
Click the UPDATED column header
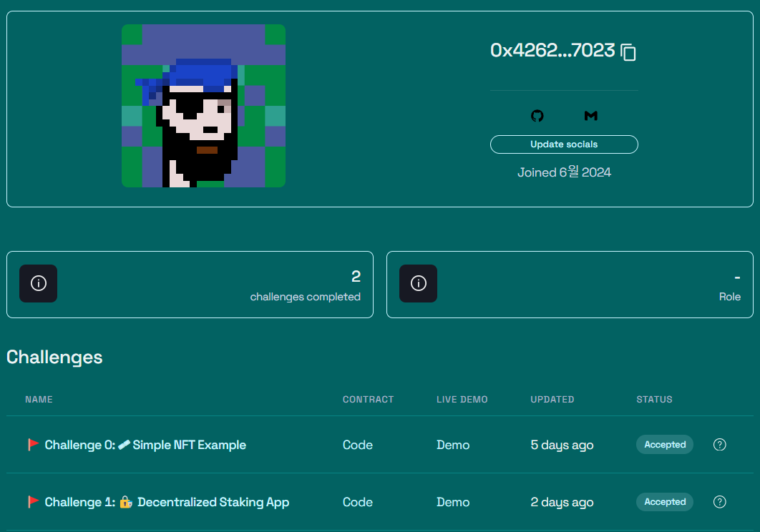point(552,399)
